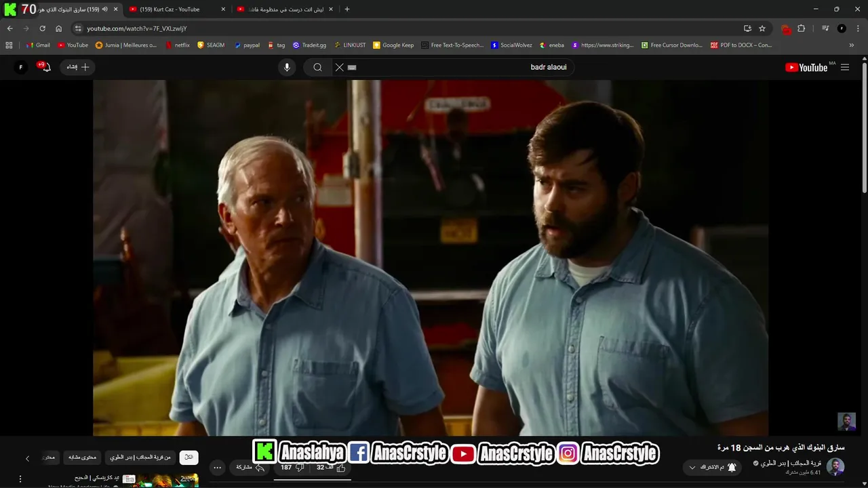Dislike the video showing 187
Viewport: 868px width, 488px height.
click(292, 468)
